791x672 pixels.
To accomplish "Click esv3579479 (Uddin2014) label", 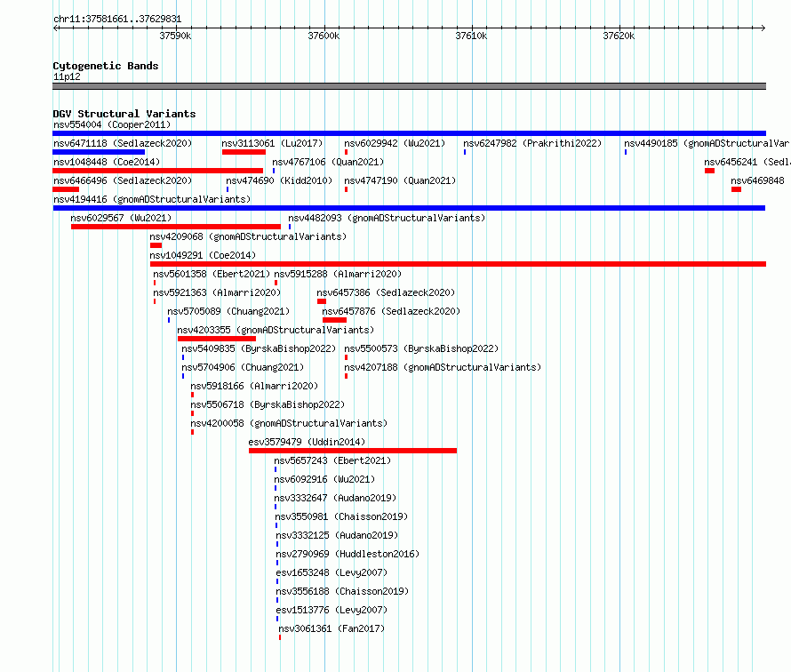I will point(307,442).
